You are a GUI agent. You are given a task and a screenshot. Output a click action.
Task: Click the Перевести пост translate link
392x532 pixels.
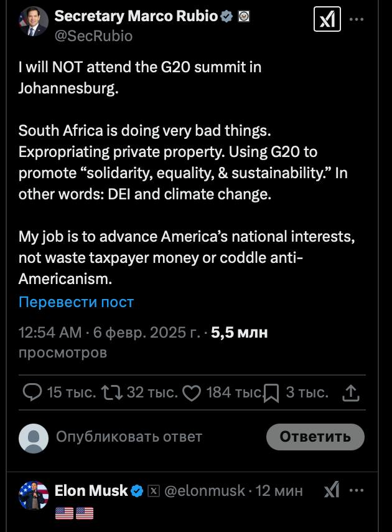(76, 302)
